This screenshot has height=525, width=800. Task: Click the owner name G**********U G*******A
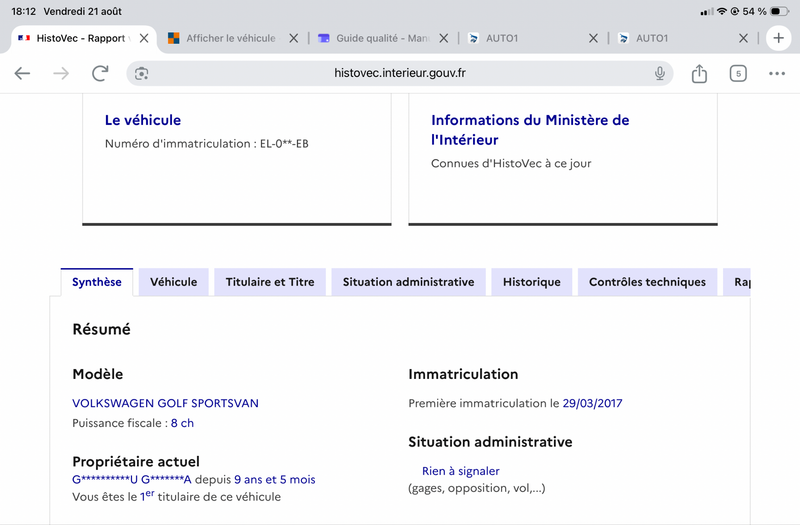[132, 480]
